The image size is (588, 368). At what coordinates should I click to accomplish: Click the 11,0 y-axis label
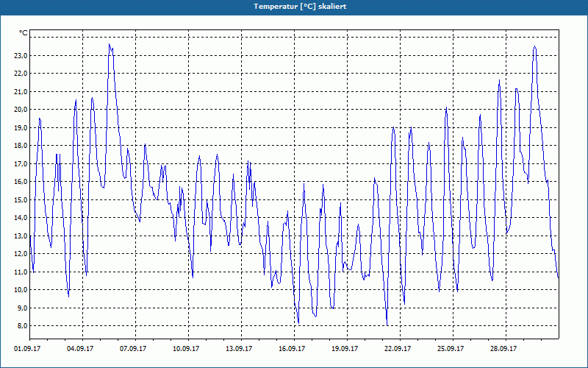click(21, 272)
